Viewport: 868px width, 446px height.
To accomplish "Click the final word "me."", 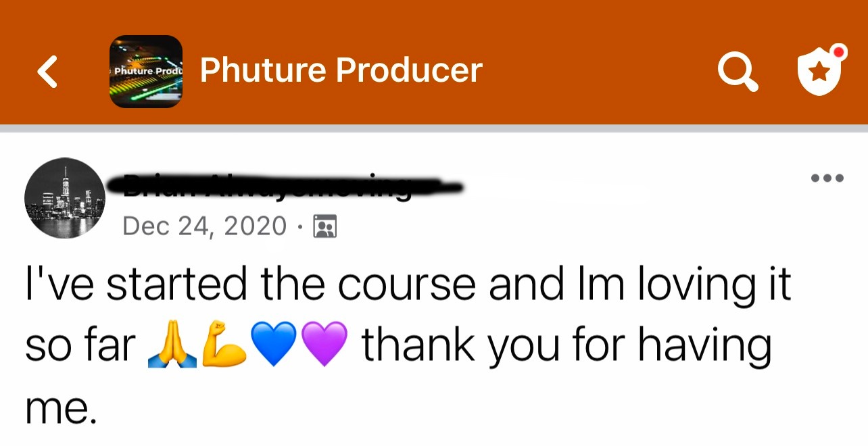I will [62, 408].
